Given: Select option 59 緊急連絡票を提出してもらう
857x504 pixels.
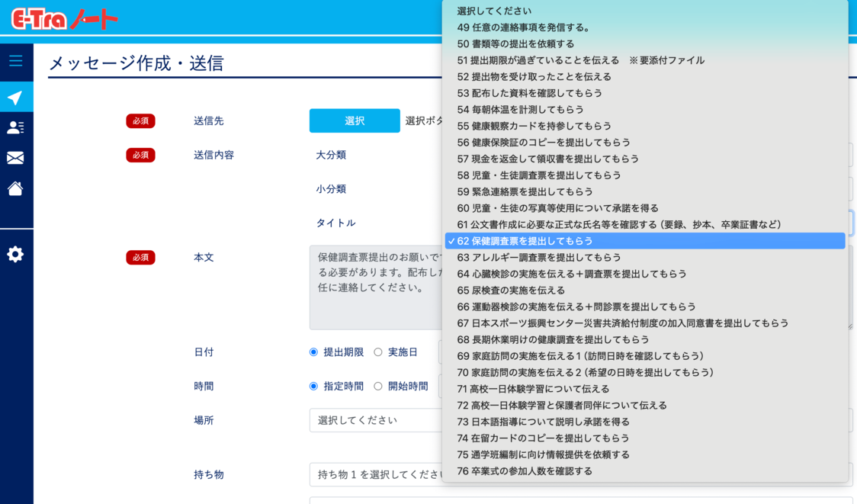Looking at the screenshot, I should coord(645,191).
